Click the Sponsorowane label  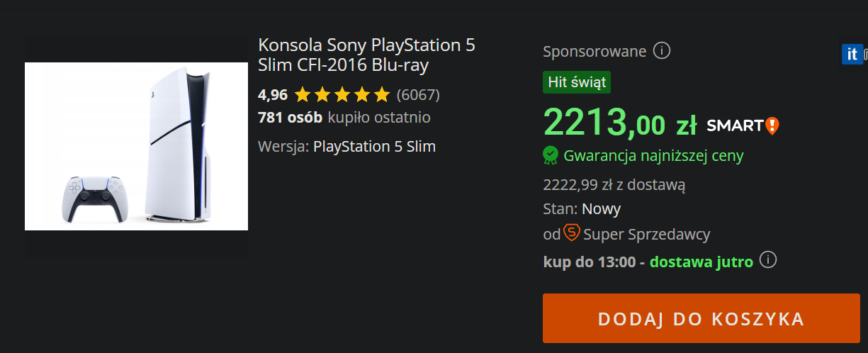[594, 51]
